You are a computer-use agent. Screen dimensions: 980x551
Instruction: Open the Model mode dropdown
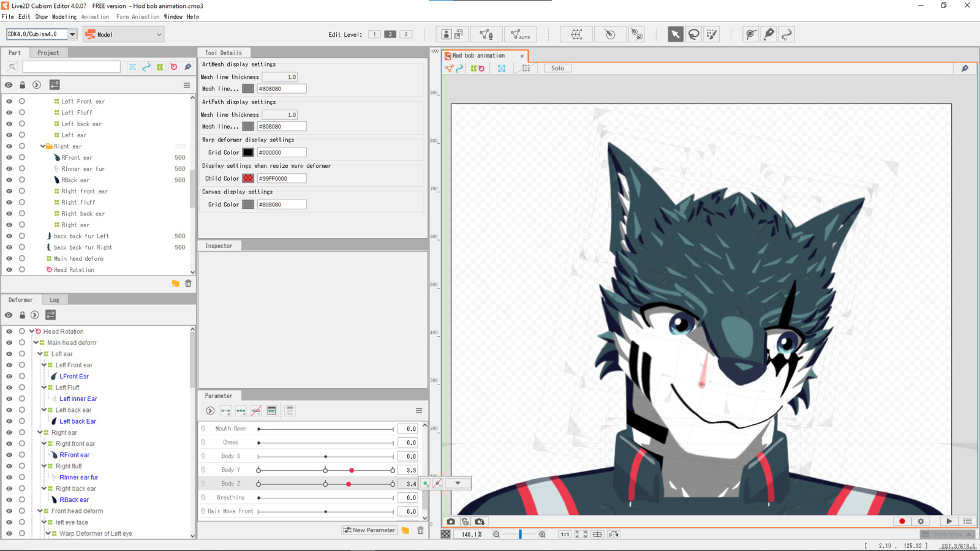click(x=124, y=34)
